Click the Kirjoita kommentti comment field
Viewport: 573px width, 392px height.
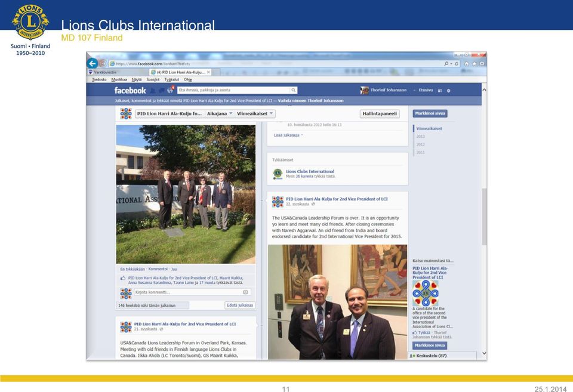coord(189,292)
